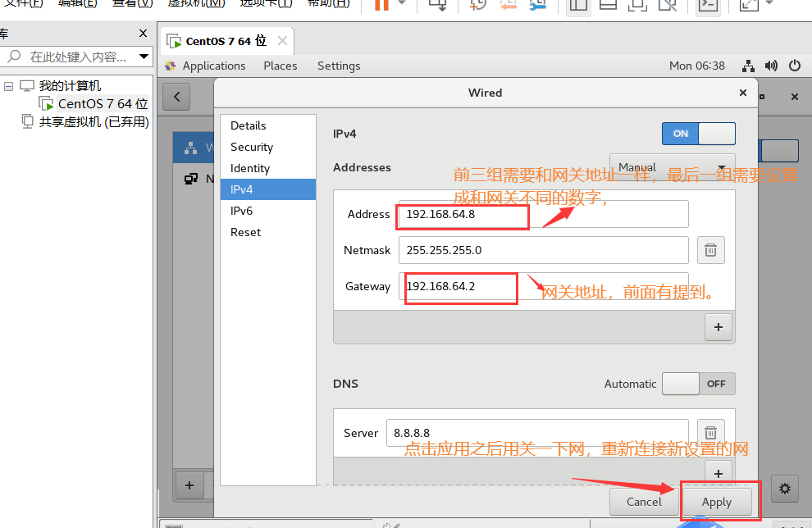Close the CentOS 7 64 位 tab
Viewport: 812px width, 528px height.
point(282,40)
